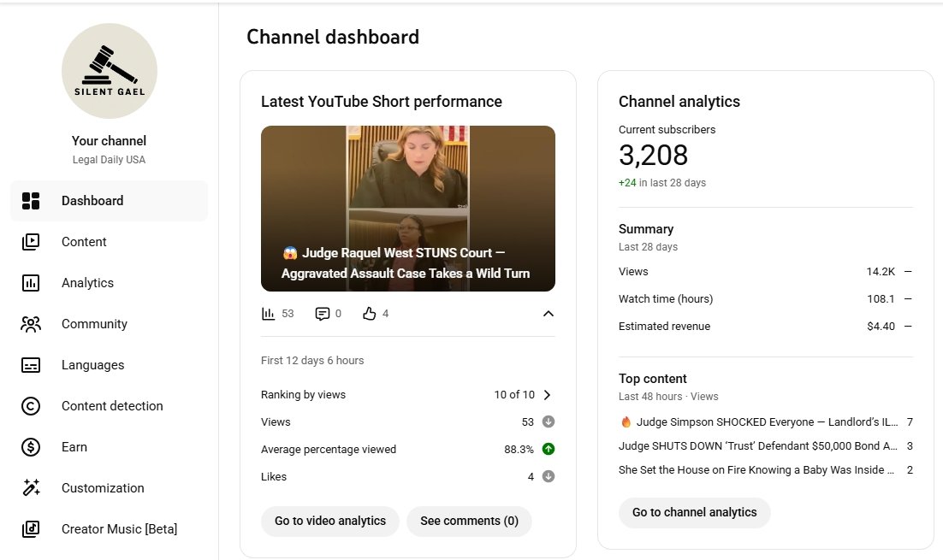
Task: Click the Customization magic wand icon
Action: pyautogui.click(x=31, y=488)
